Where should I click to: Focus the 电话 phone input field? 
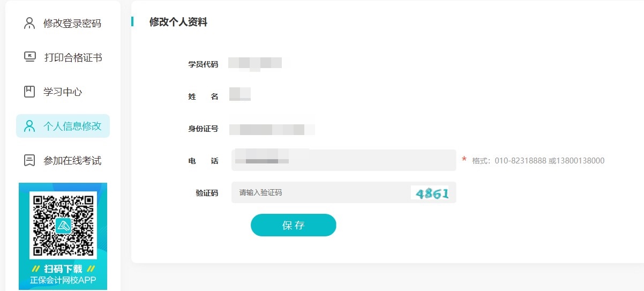(x=343, y=160)
